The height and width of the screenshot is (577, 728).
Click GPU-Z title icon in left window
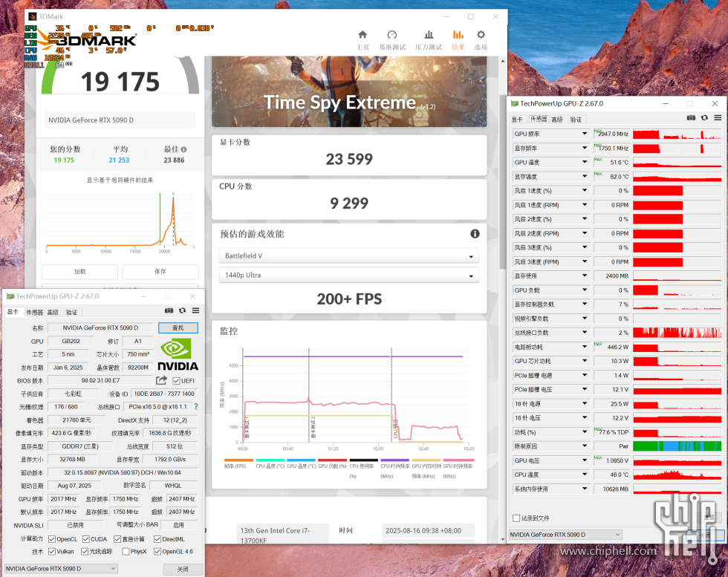coord(10,296)
